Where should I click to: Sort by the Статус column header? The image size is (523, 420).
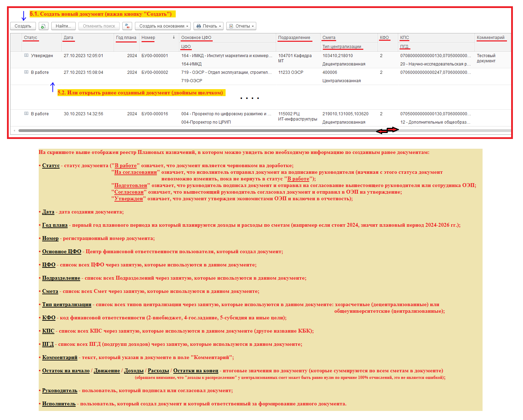coord(31,38)
